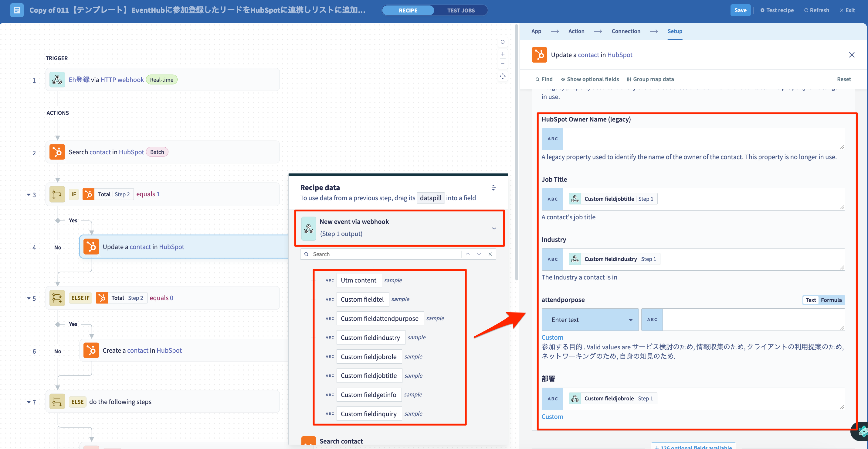868x449 pixels.
Task: Click Refresh in the header
Action: [x=816, y=10]
